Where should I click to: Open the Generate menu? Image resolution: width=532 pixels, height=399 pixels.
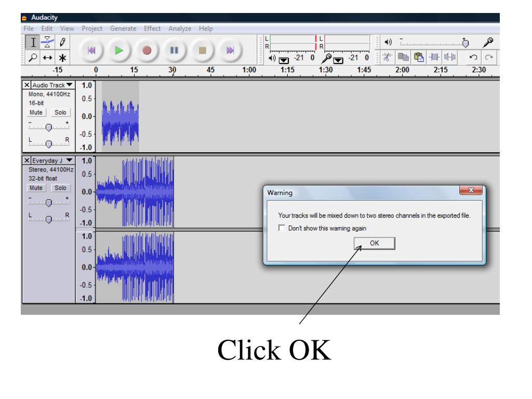[x=123, y=29]
